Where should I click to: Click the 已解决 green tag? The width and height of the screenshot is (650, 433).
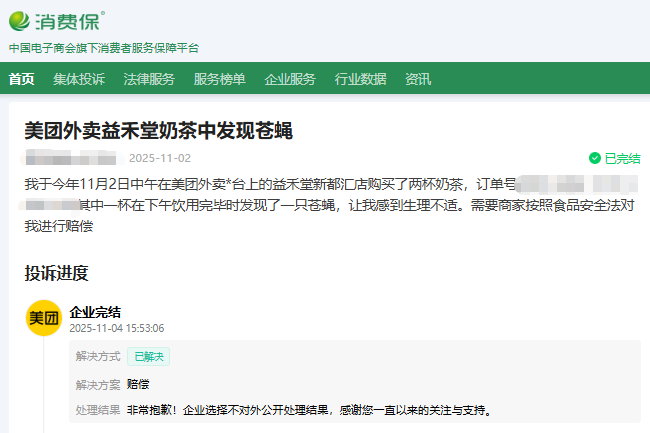[x=148, y=356]
